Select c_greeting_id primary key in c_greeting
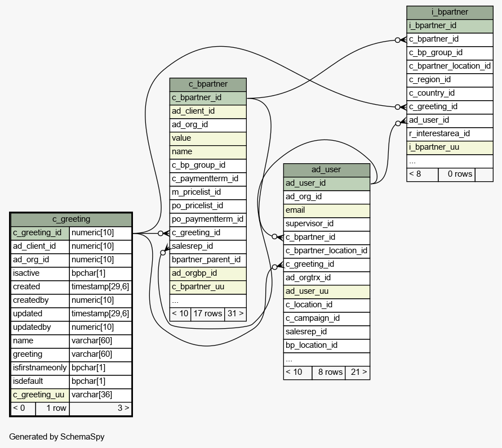This screenshot has height=448, width=502. 40,233
